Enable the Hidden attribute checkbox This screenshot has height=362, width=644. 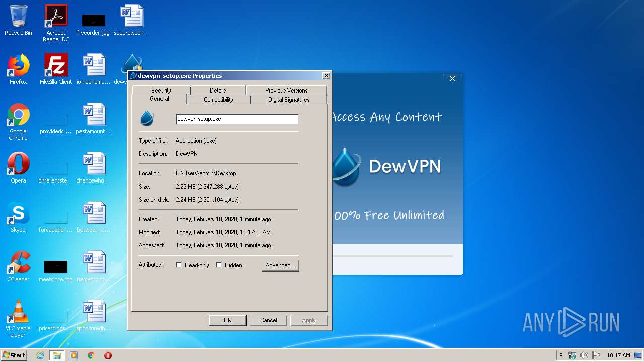tap(219, 265)
